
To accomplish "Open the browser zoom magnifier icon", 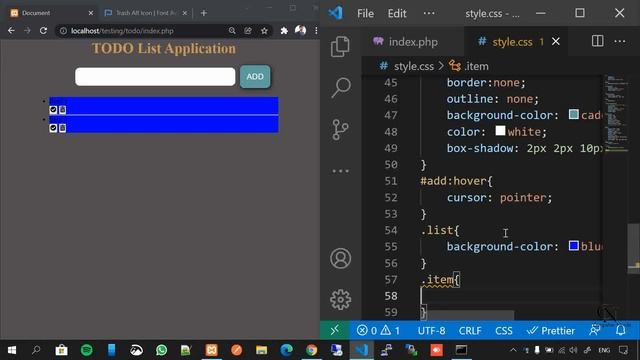I will point(232,31).
